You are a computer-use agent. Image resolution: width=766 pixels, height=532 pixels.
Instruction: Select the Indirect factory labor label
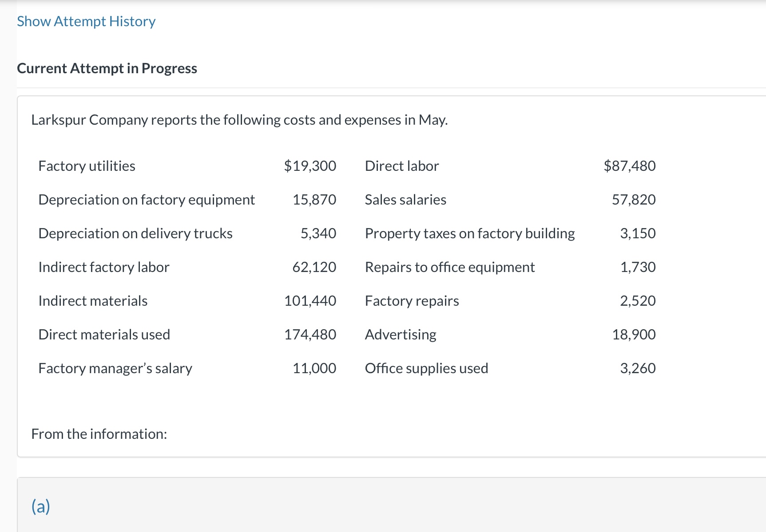click(x=104, y=267)
